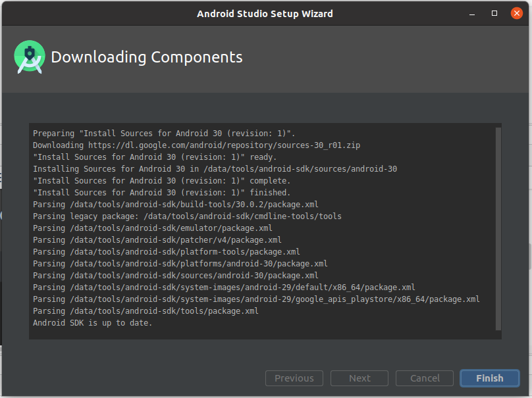Image resolution: width=532 pixels, height=398 pixels.
Task: Click the line ending with 'ready.'
Action: tap(155, 157)
